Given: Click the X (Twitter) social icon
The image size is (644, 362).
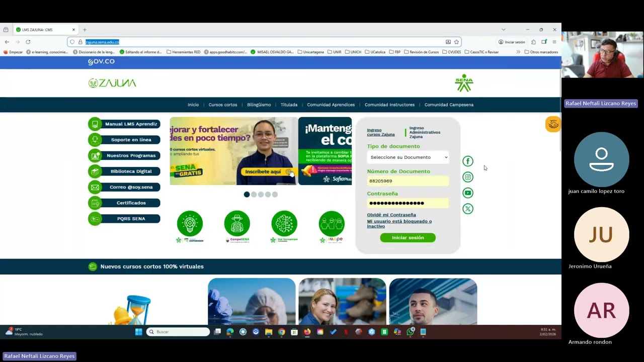Looking at the screenshot, I should 468,209.
